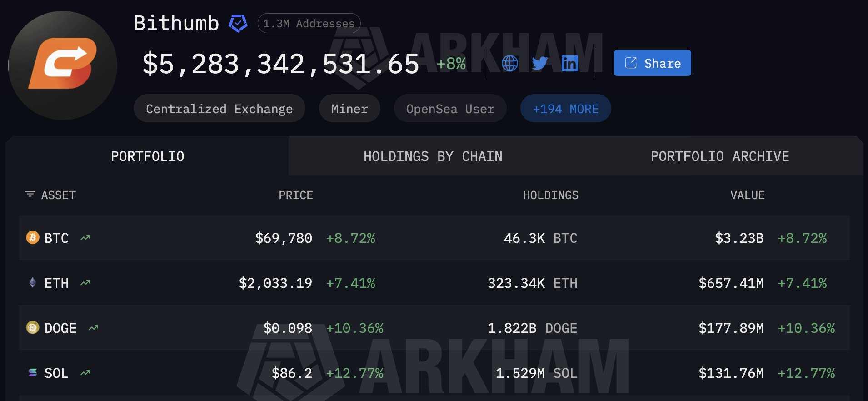This screenshot has width=868, height=401.
Task: Select the Miner tag
Action: (x=349, y=109)
